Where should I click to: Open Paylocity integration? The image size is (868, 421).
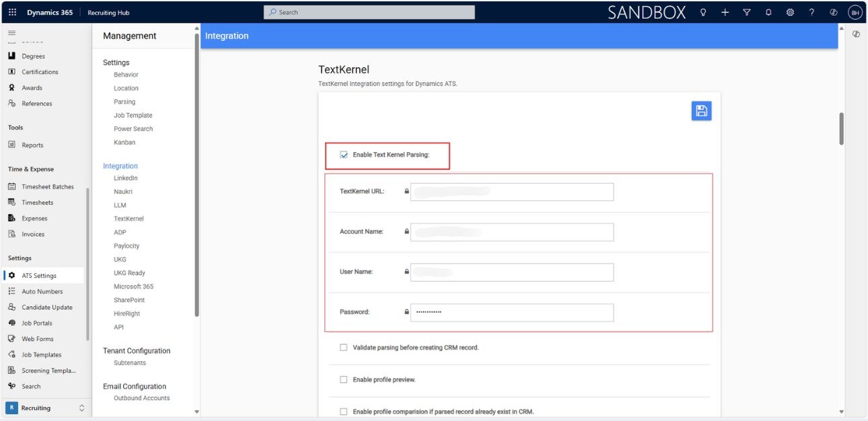click(126, 246)
